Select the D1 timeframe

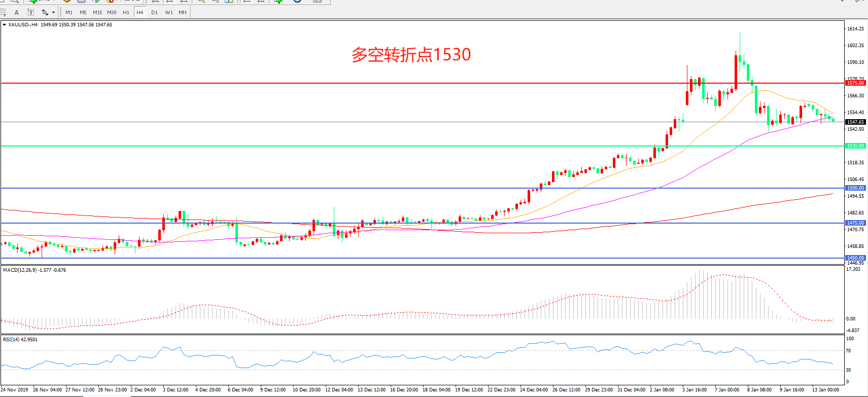[x=154, y=12]
